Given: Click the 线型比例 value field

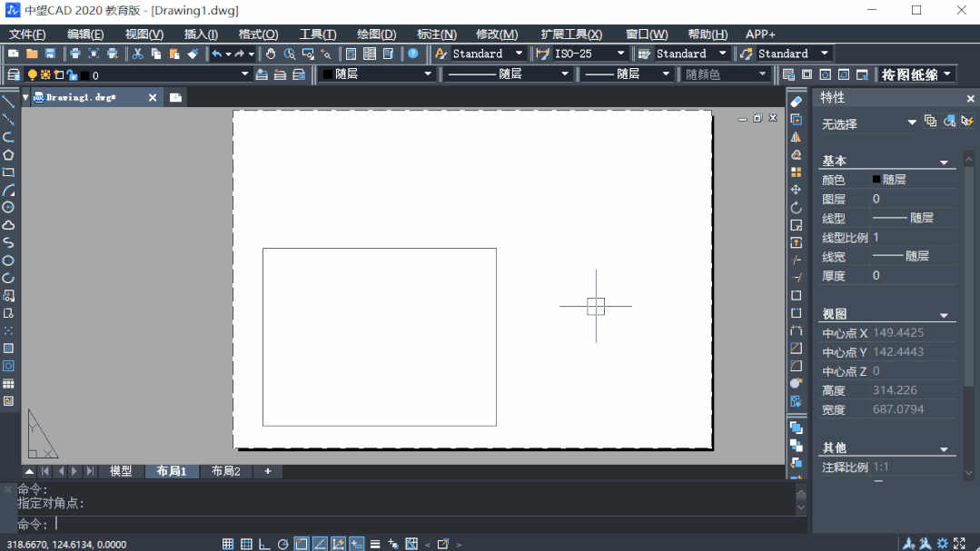Looking at the screenshot, I should click(913, 238).
